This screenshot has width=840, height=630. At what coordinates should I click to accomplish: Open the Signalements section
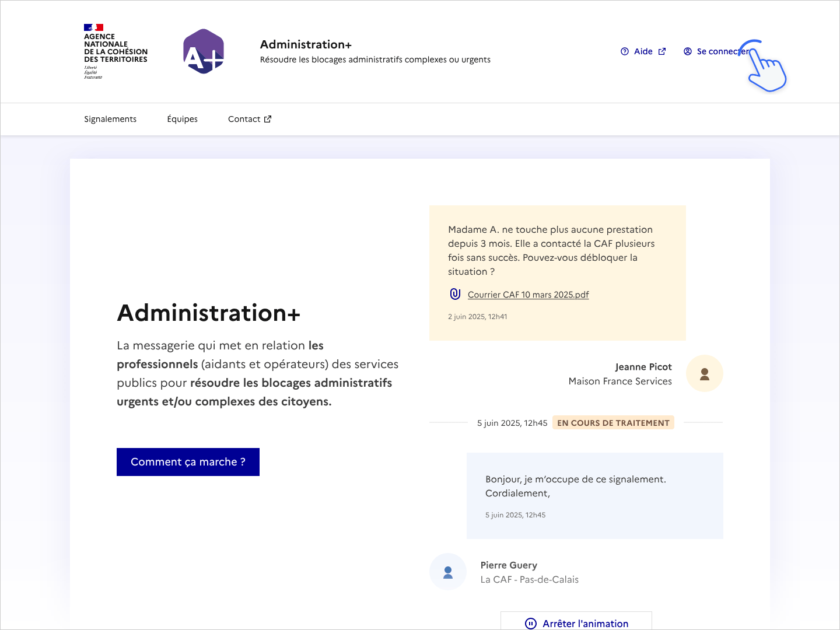pyautogui.click(x=110, y=118)
